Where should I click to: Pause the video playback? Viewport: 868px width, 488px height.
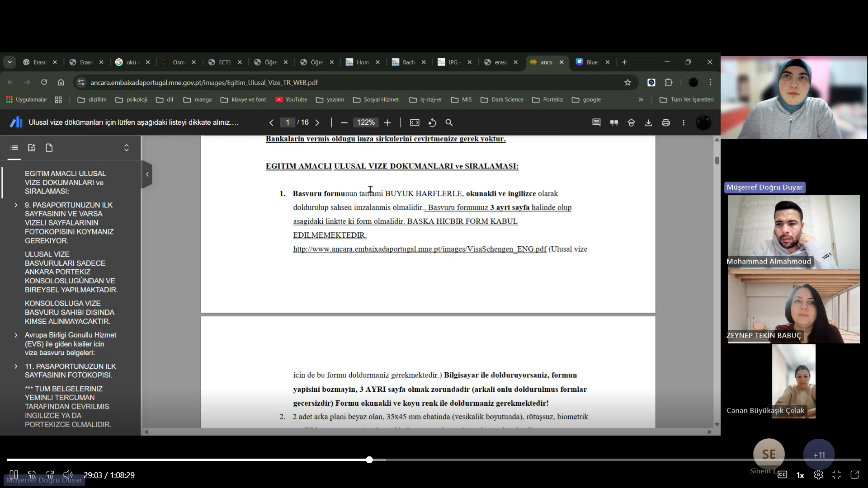point(14,474)
